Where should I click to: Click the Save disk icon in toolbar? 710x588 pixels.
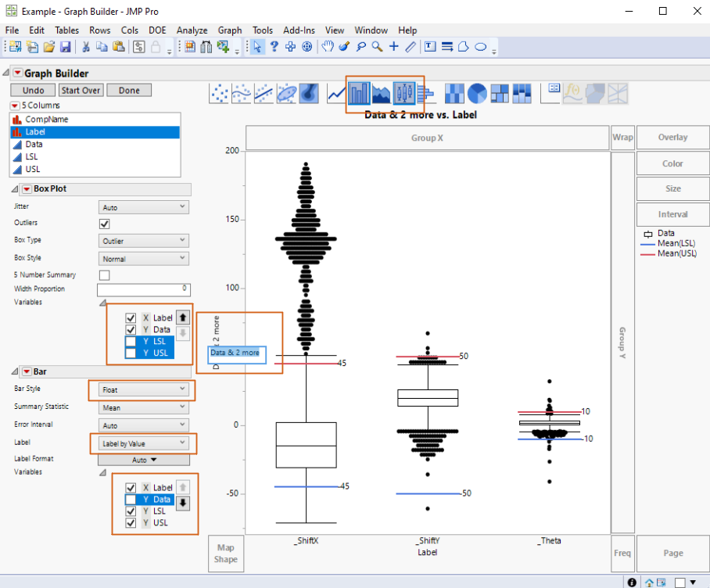pos(66,47)
